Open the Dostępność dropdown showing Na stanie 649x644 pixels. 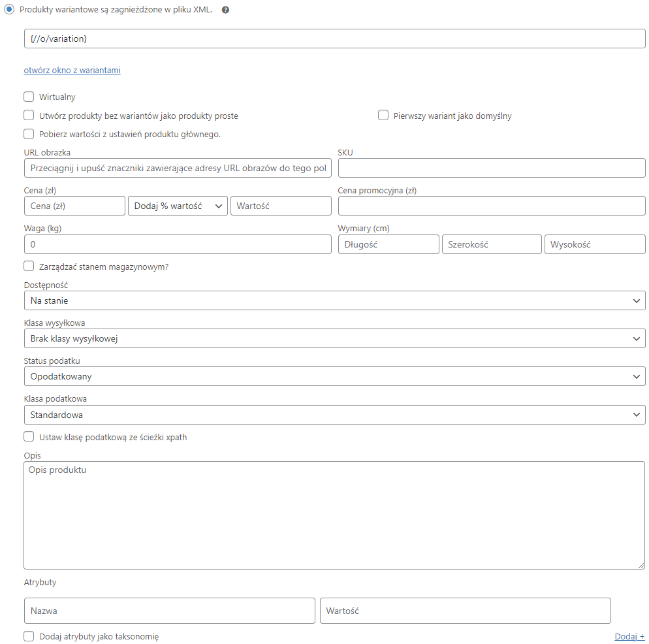pyautogui.click(x=335, y=300)
